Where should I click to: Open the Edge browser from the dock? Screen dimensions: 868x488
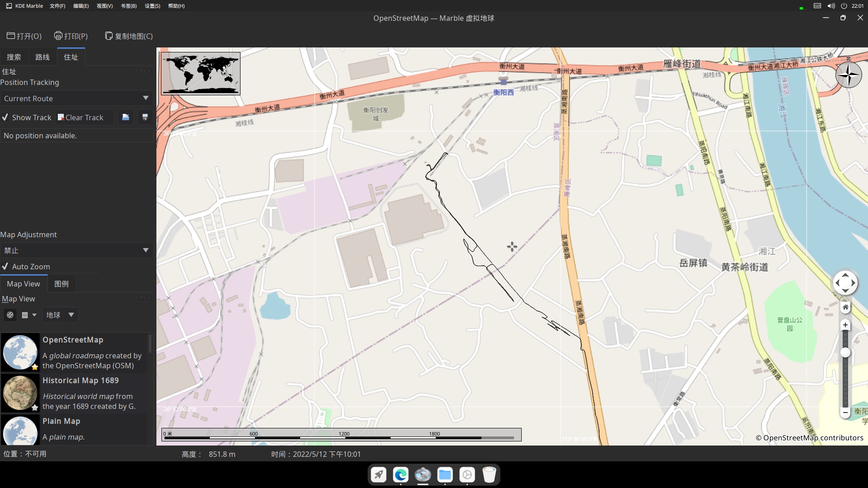click(401, 475)
